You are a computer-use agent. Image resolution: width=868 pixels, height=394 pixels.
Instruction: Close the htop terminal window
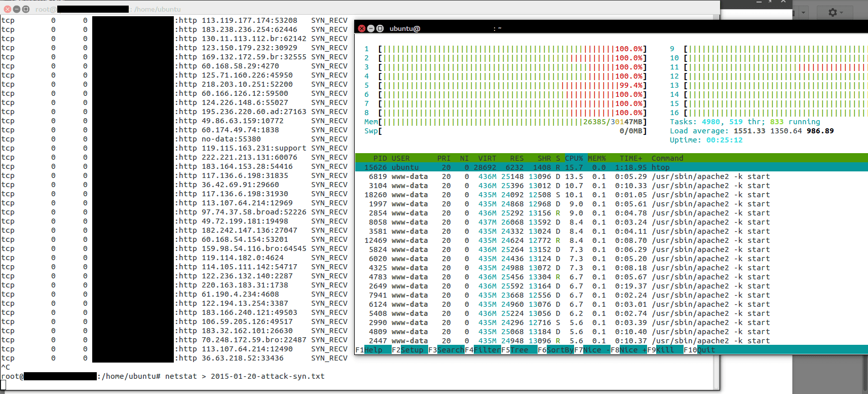(362, 28)
